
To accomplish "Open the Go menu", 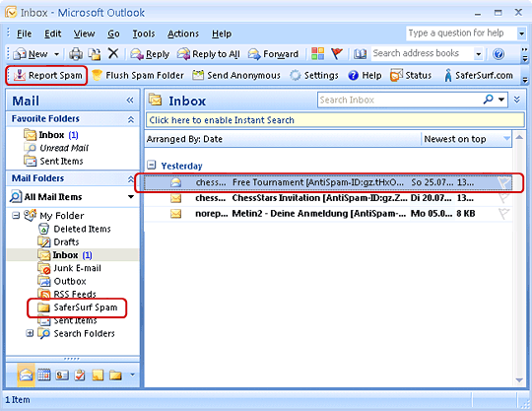I will pyautogui.click(x=113, y=34).
